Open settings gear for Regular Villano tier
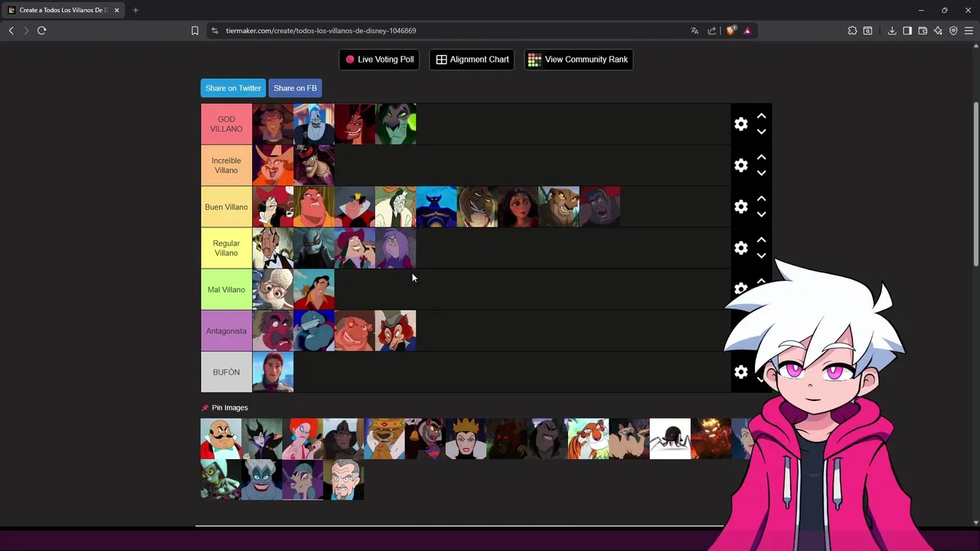The height and width of the screenshot is (551, 980). click(740, 248)
